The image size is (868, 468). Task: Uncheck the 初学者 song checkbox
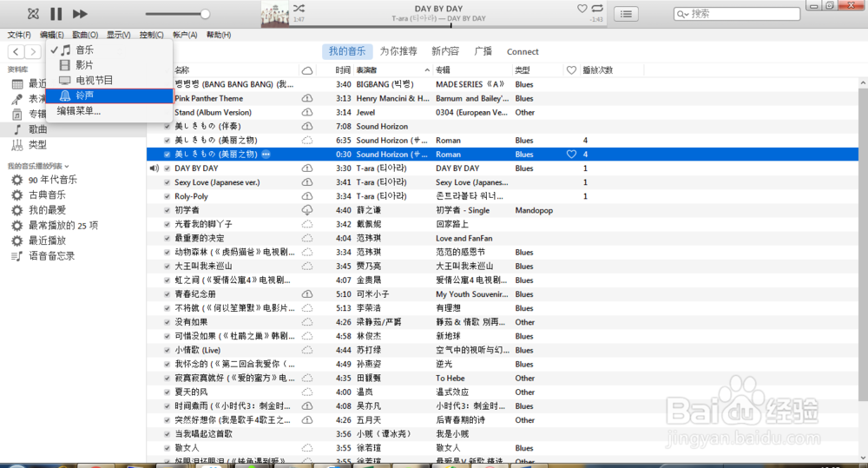168,210
